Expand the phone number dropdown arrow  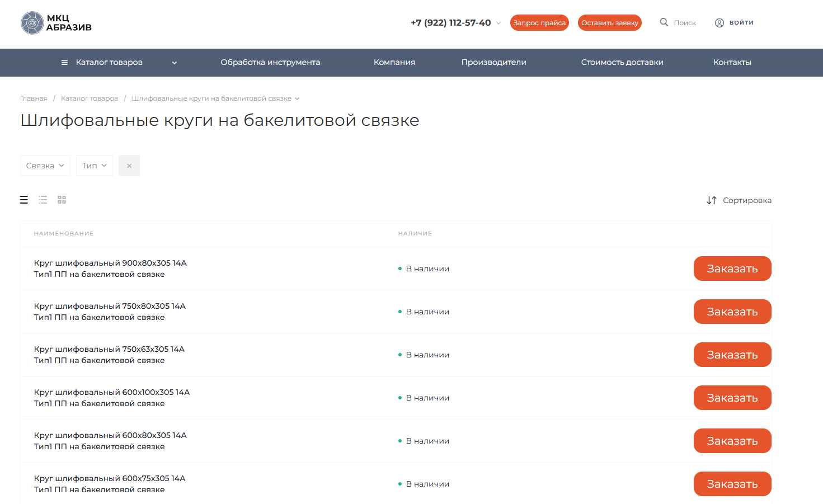(x=498, y=23)
